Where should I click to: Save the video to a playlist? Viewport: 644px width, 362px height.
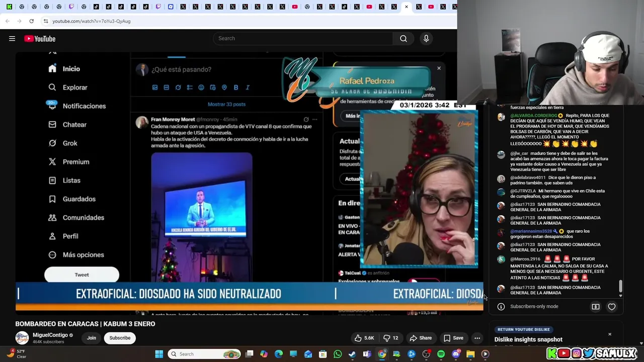pos(453,338)
